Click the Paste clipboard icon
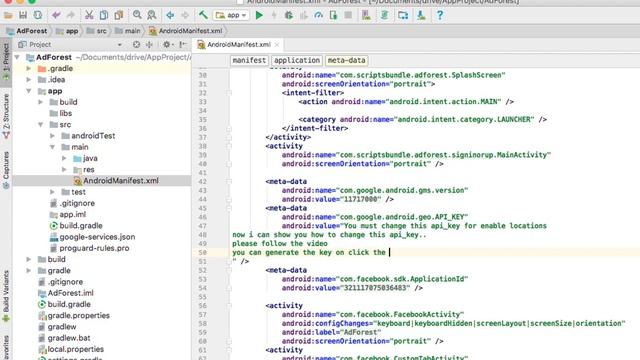This screenshot has height=360, width=640. click(119, 16)
